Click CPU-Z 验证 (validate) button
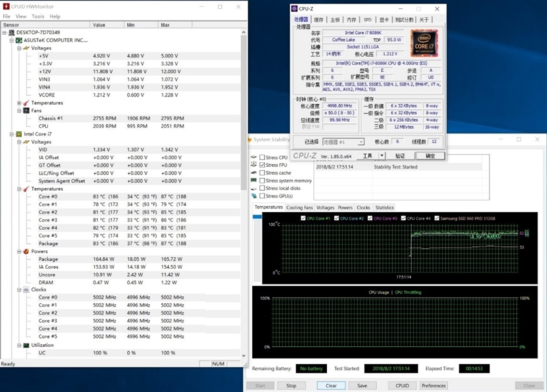 point(400,156)
